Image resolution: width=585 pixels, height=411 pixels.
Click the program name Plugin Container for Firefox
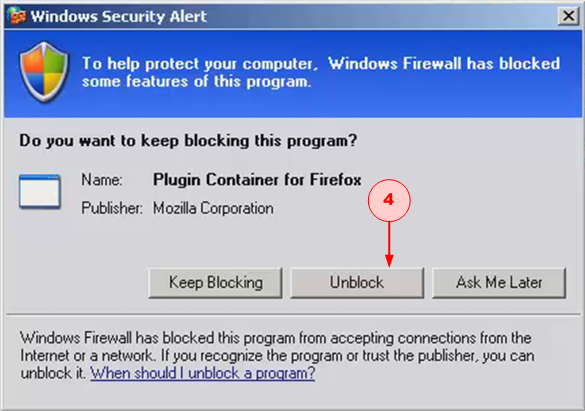point(257,180)
